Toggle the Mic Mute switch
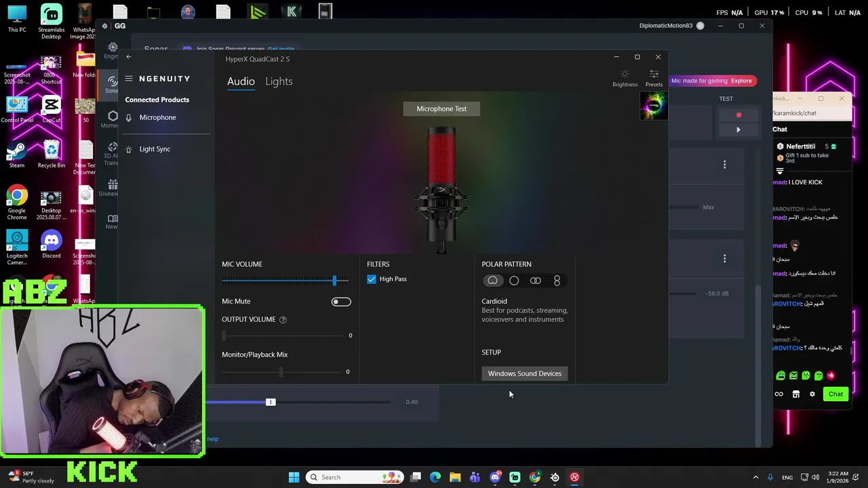The height and width of the screenshot is (488, 868). point(341,302)
